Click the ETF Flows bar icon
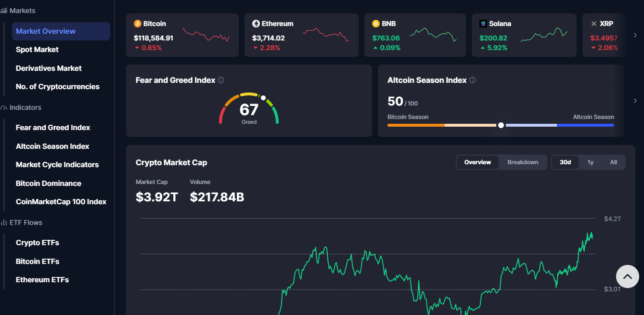The height and width of the screenshot is (315, 644). 4,223
